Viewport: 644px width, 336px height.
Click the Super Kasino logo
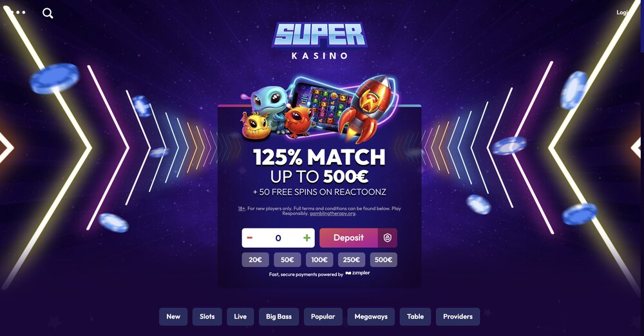319,41
